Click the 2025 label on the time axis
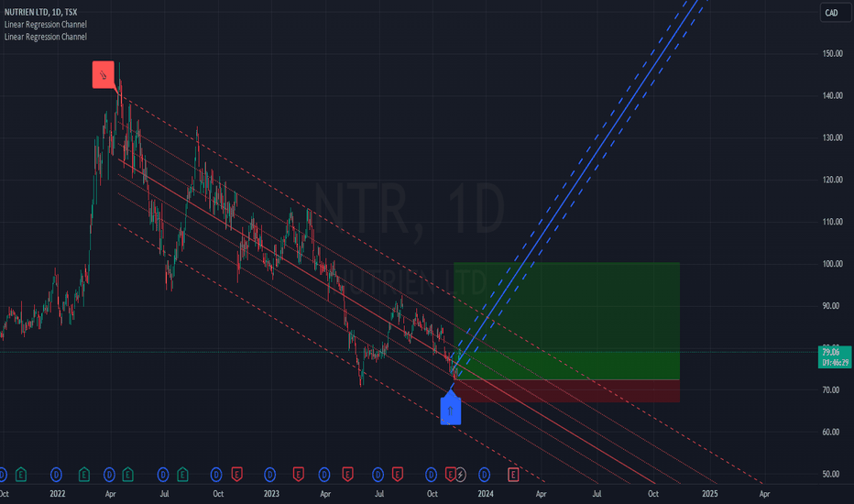 709,494
